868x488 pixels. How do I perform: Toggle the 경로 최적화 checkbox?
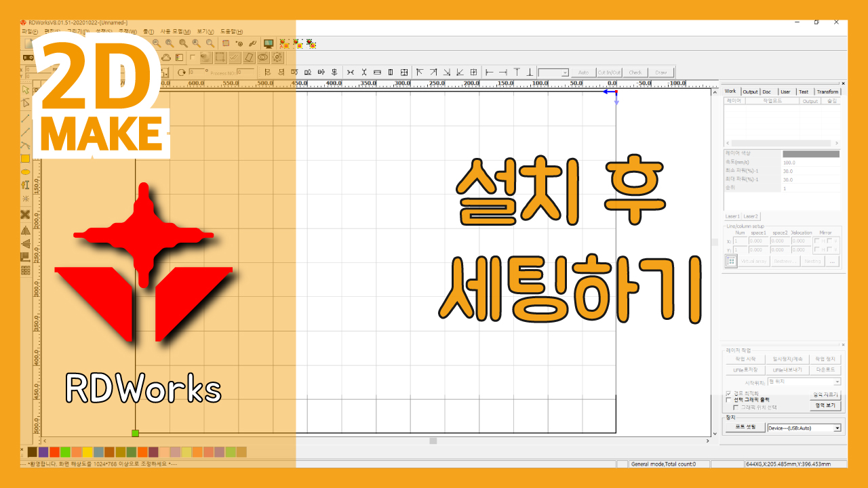[x=728, y=393]
